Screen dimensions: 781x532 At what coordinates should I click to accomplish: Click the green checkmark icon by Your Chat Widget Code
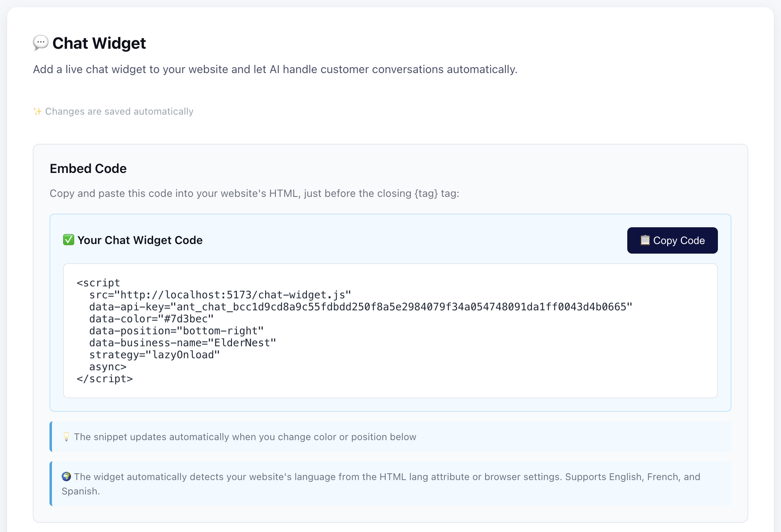point(69,240)
